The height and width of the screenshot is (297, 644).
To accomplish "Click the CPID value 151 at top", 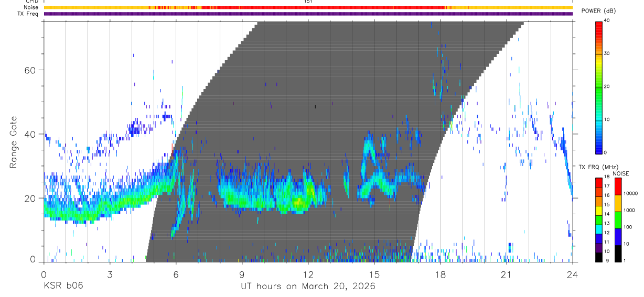I will [308, 2].
